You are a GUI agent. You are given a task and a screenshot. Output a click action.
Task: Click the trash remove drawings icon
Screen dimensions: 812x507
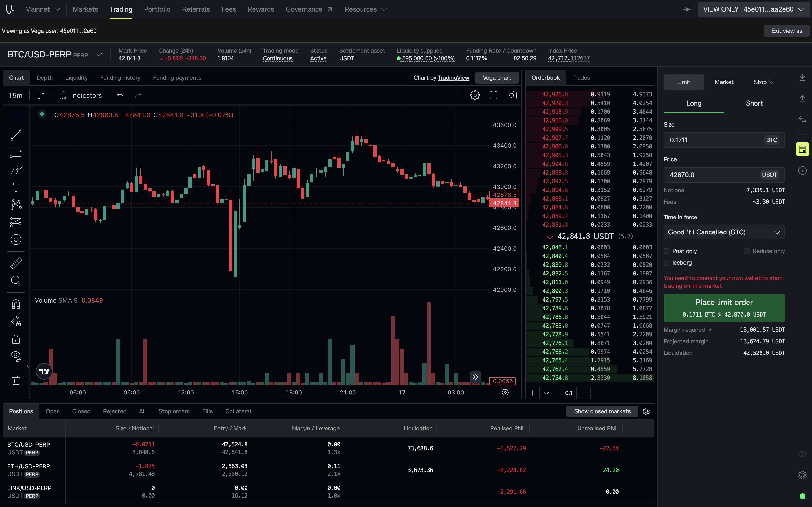click(16, 380)
